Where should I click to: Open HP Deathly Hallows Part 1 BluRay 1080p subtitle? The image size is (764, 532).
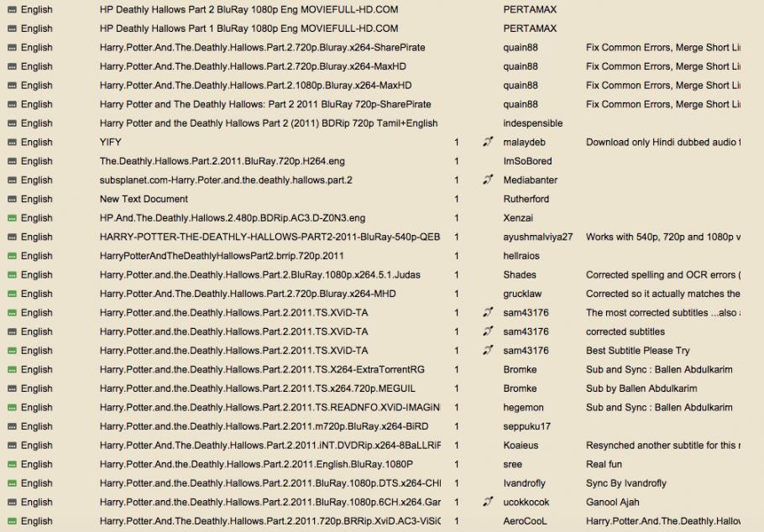pyautogui.click(x=249, y=29)
